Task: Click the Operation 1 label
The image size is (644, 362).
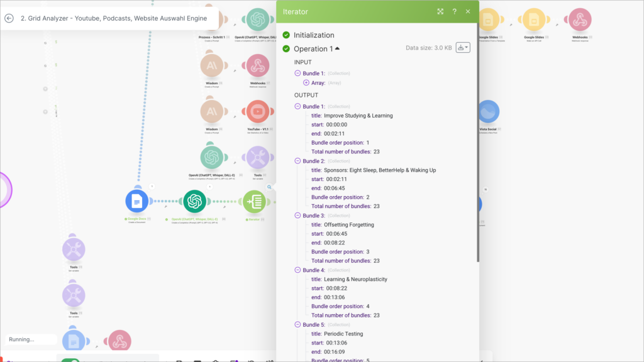Action: 313,49
